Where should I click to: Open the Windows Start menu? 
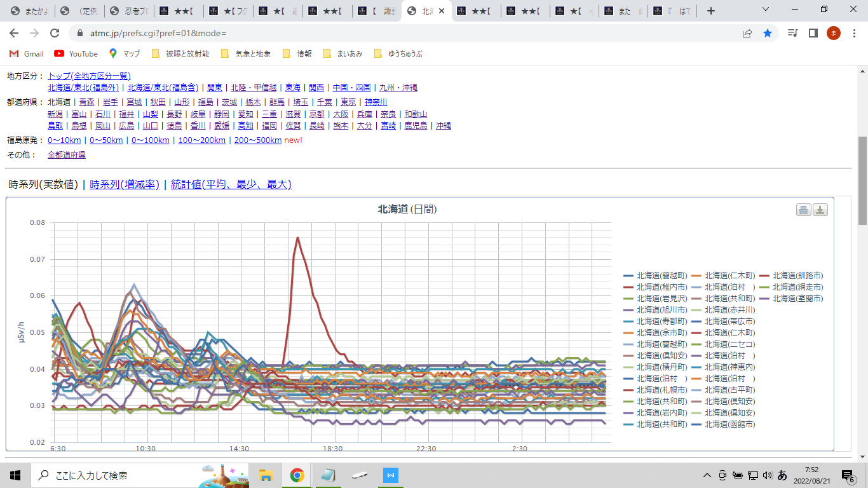click(15, 475)
